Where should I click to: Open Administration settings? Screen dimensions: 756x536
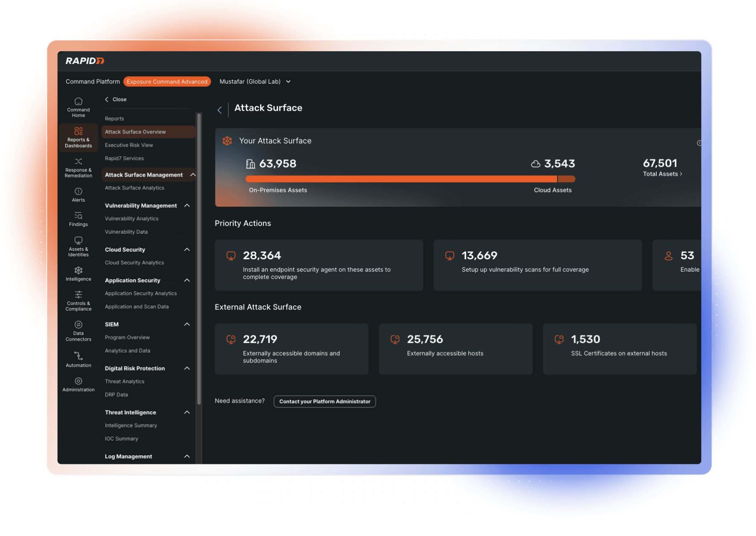click(78, 384)
